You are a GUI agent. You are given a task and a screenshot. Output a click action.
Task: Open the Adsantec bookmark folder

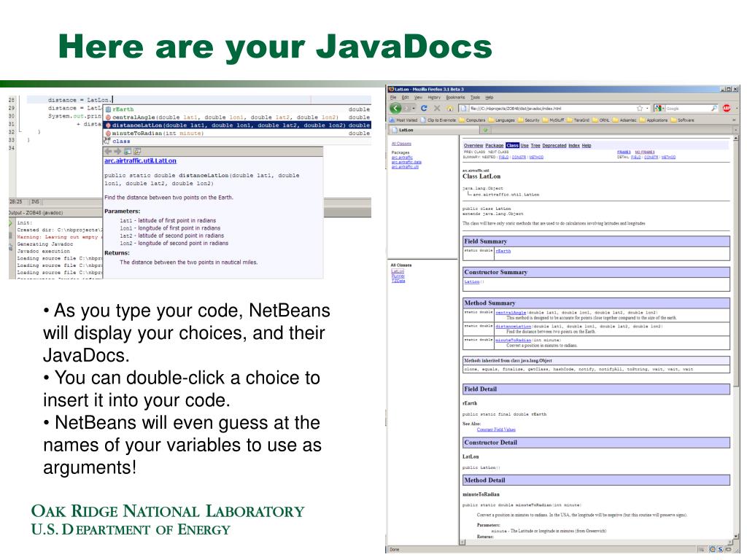point(624,120)
